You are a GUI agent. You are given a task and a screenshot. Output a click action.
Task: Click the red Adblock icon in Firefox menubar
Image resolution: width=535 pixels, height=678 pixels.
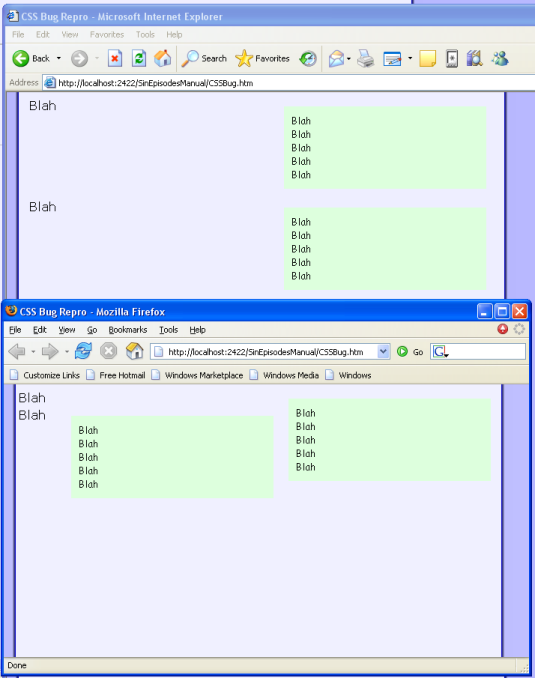503,329
